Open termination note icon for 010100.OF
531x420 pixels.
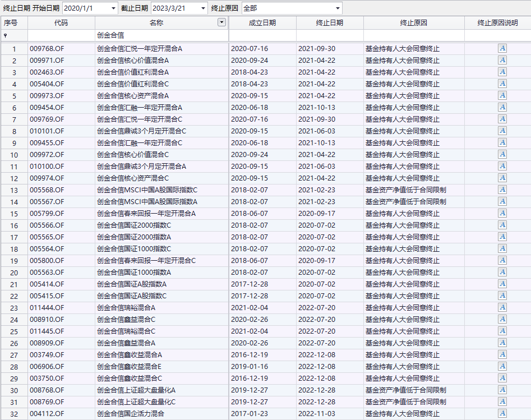point(502,167)
